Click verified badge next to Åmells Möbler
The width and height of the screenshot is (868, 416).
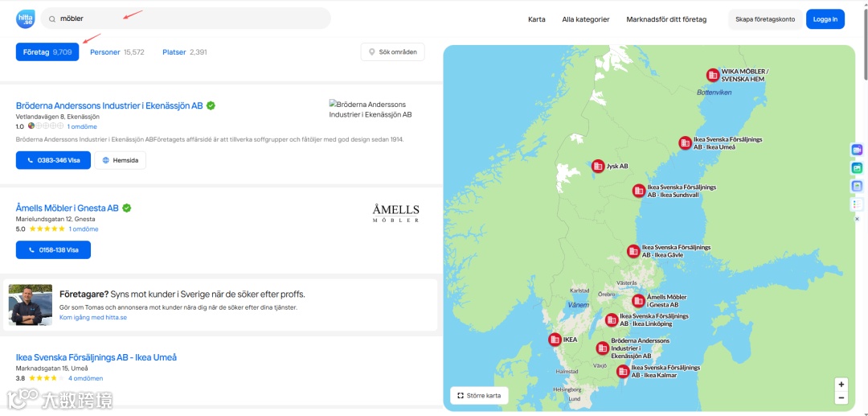coord(127,208)
